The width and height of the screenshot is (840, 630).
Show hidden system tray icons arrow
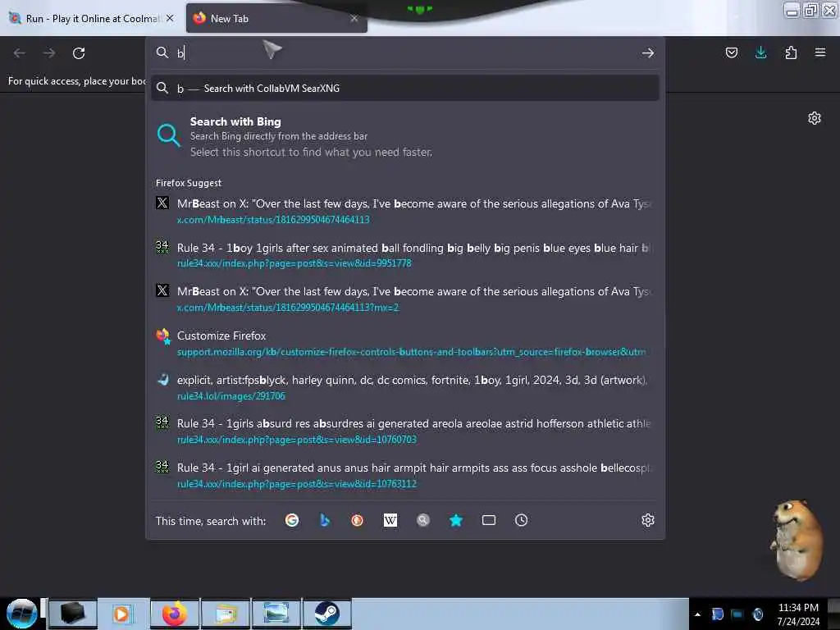(x=697, y=614)
